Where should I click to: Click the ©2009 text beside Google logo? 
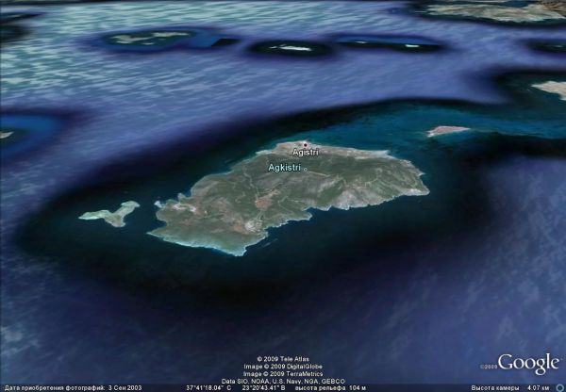(x=488, y=367)
